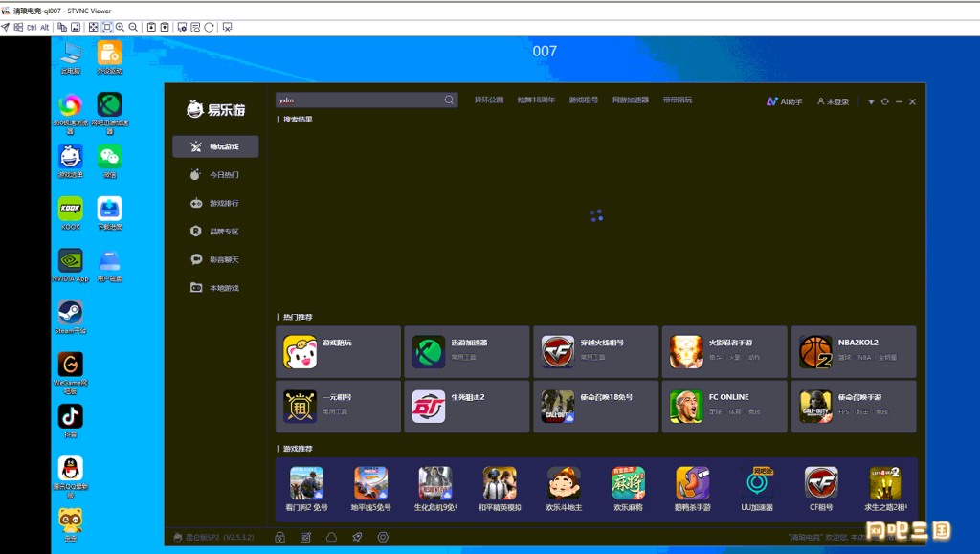Click the edit/note icon in the bottom bar

(x=305, y=537)
